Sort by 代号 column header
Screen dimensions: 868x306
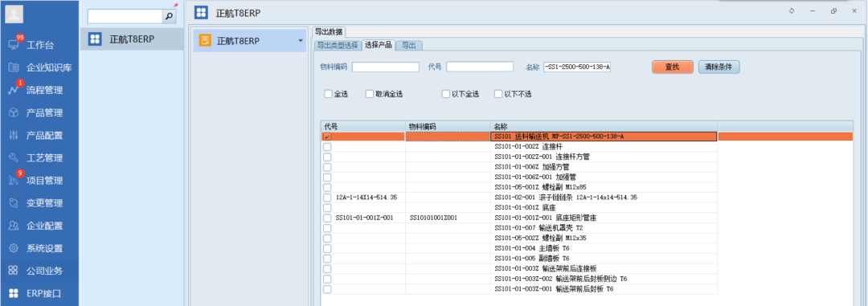363,127
